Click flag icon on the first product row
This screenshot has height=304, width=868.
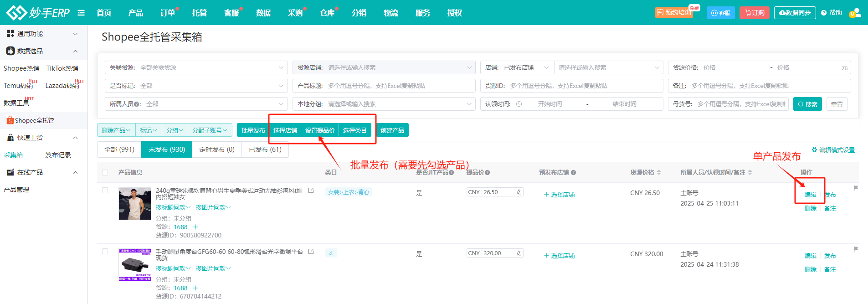tap(856, 188)
